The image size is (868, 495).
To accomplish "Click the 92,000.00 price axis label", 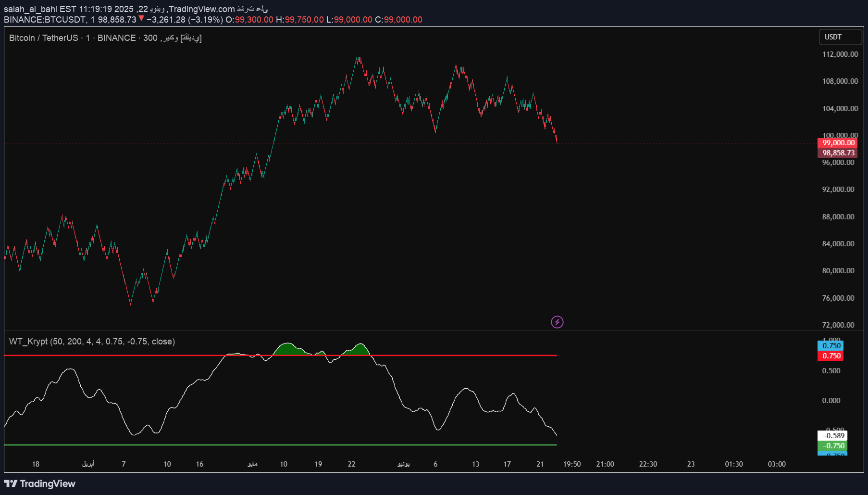I will tap(838, 190).
